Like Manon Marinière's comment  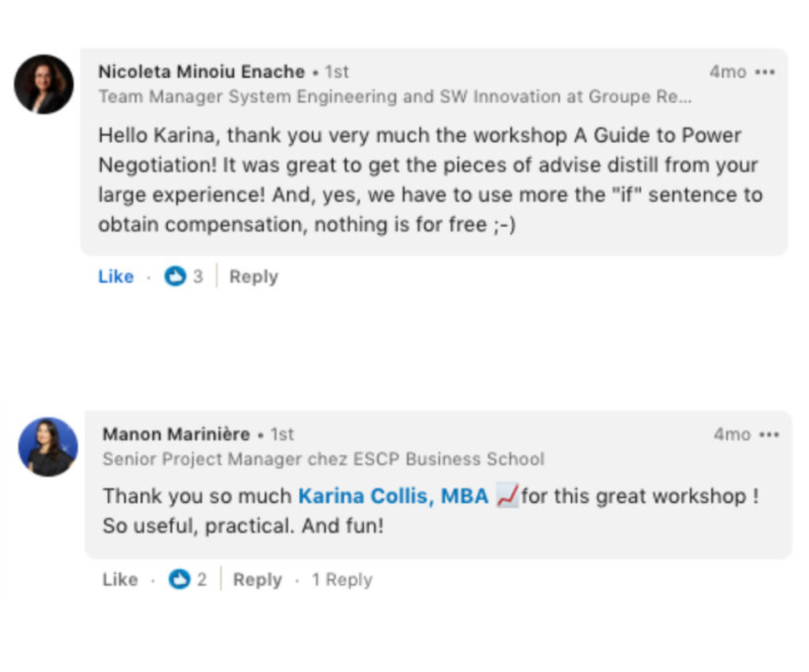pyautogui.click(x=120, y=580)
